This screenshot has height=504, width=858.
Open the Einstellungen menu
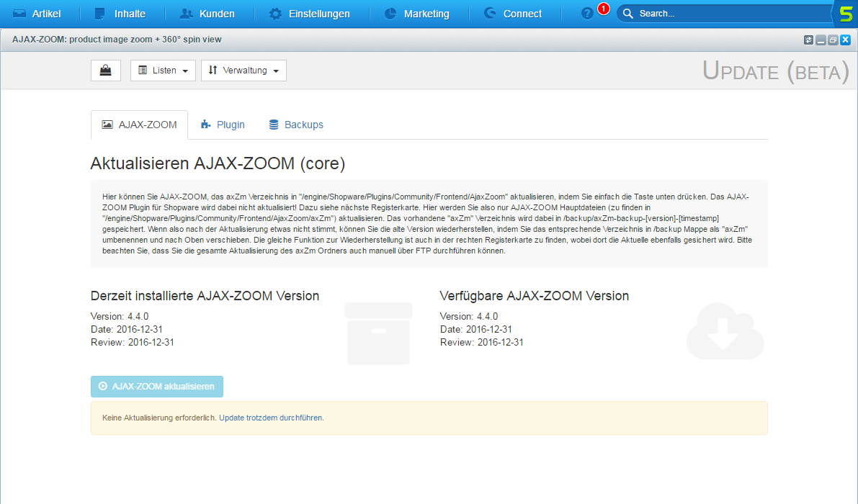(x=310, y=14)
